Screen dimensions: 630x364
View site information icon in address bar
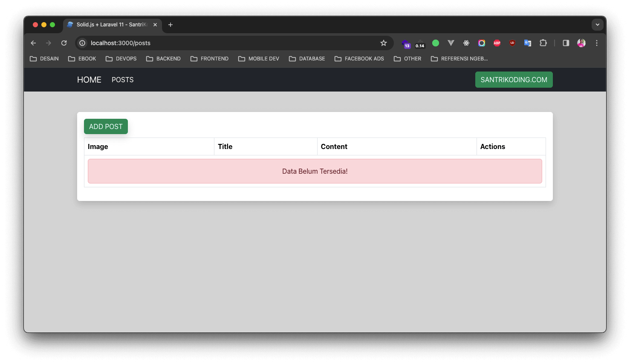82,43
